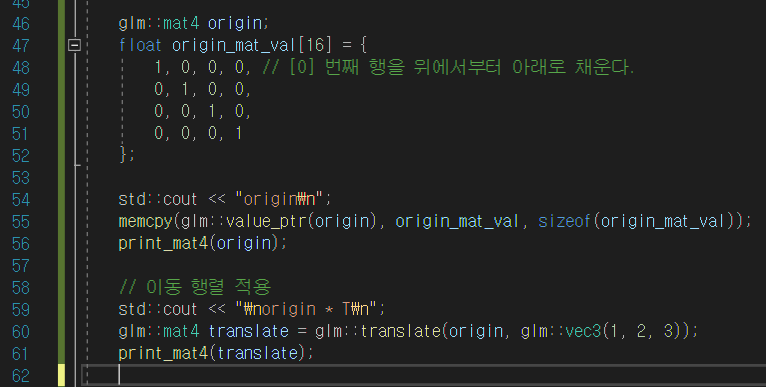The height and width of the screenshot is (387, 766).
Task: Click 'value_ptr' in the memcpy line
Action: pyautogui.click(x=266, y=222)
